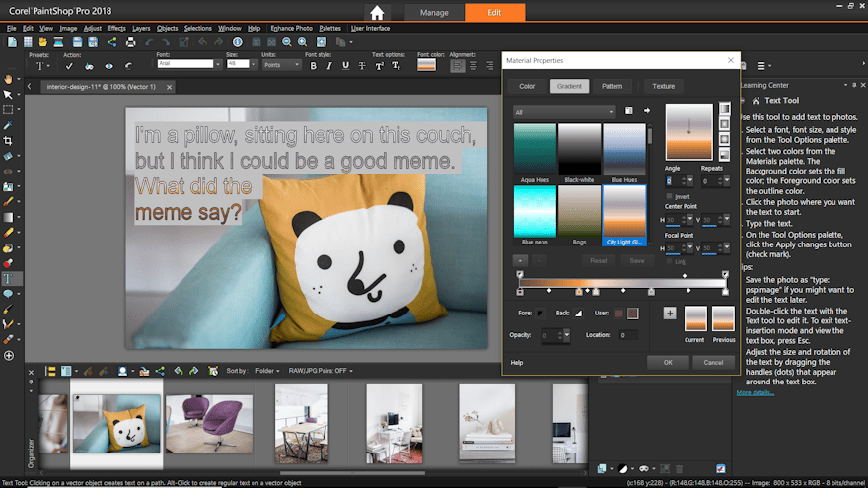Pick the Dropper tool in the toolbar
This screenshot has width=868, height=488.
[x=8, y=125]
